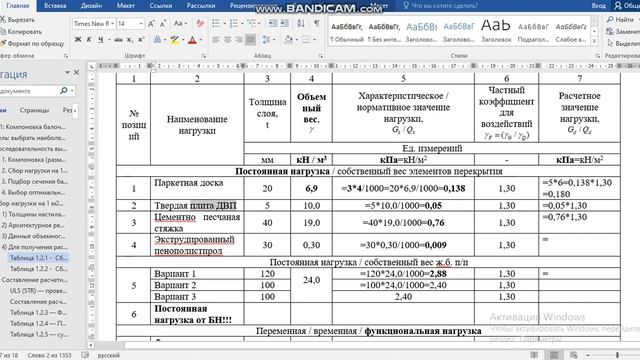Decrease font size with shrink font icon
640x360 pixels.
163,24
